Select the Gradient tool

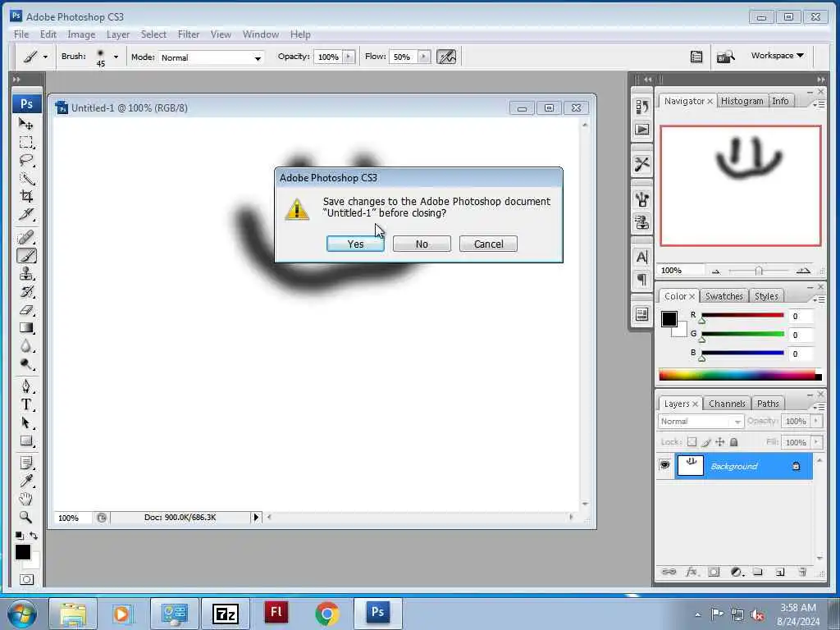25,328
